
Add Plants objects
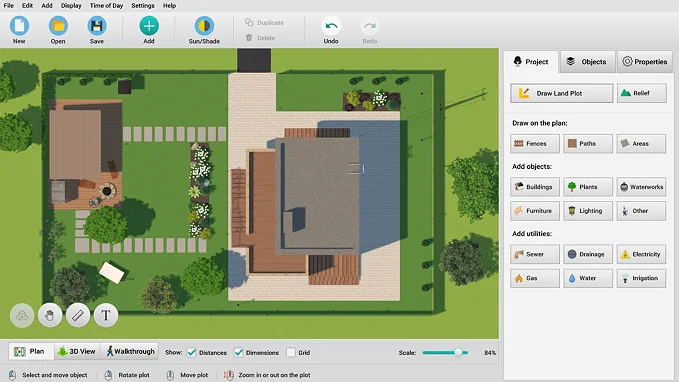(588, 187)
